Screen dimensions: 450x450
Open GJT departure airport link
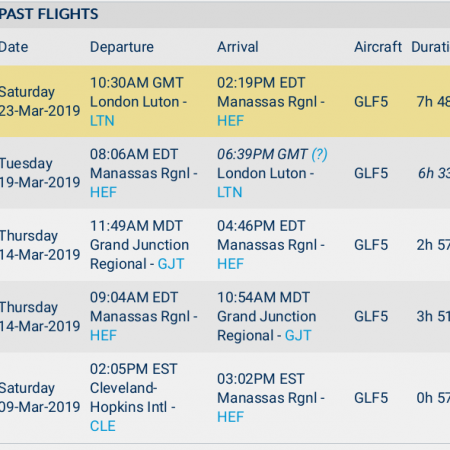[x=171, y=264]
